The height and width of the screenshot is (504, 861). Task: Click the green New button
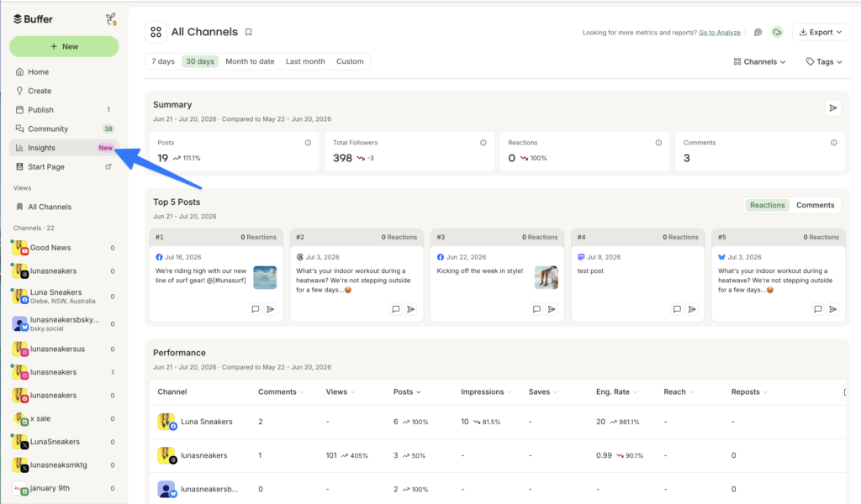point(64,46)
